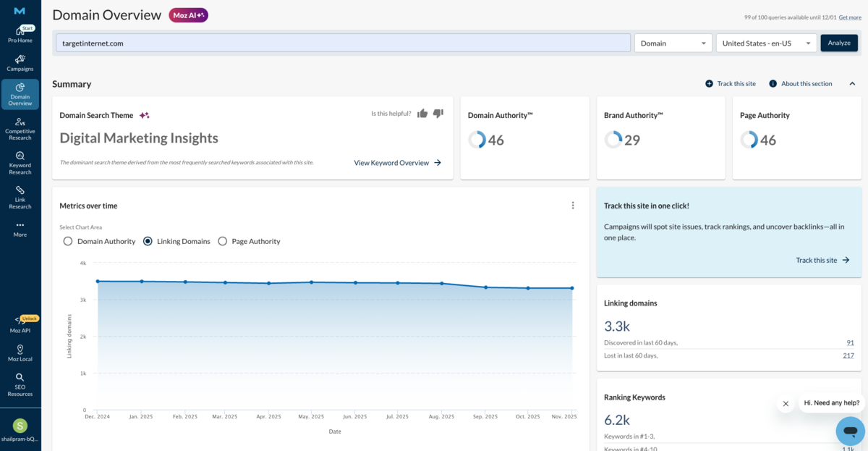
Task: Click the Brand Authority score donut
Action: click(613, 140)
